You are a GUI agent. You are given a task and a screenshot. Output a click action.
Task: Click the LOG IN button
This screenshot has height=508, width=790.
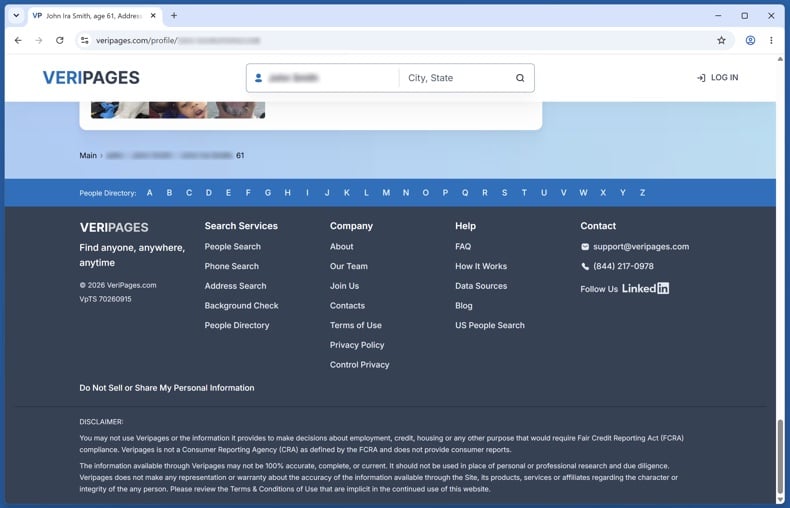[717, 78]
